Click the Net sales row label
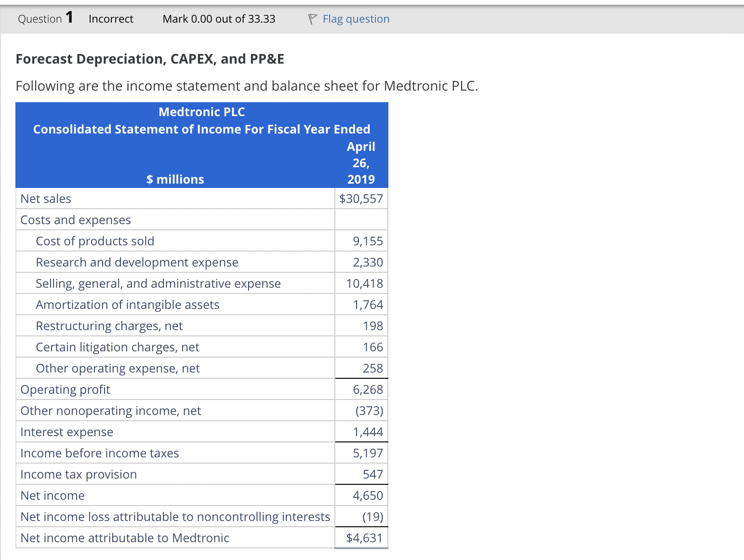 [x=46, y=199]
